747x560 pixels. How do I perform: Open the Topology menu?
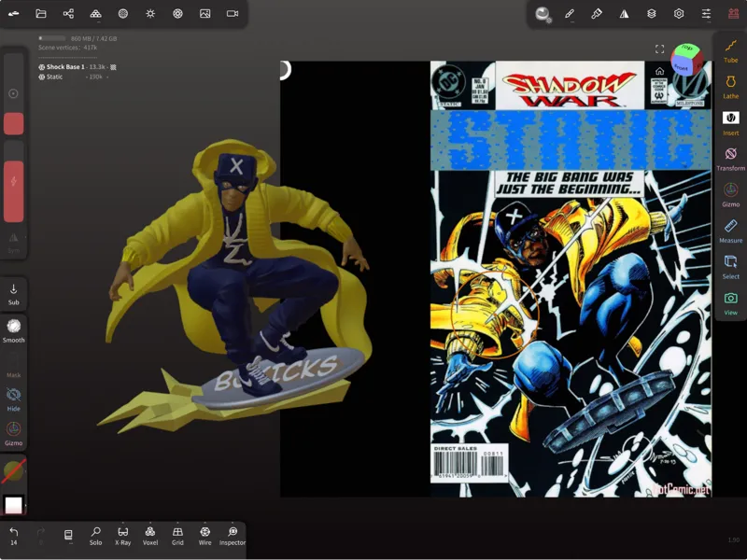tap(96, 14)
